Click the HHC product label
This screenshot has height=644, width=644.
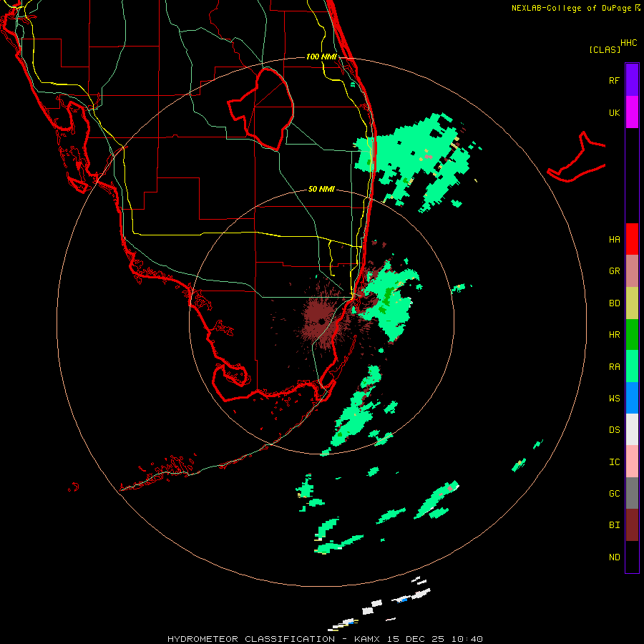click(629, 43)
